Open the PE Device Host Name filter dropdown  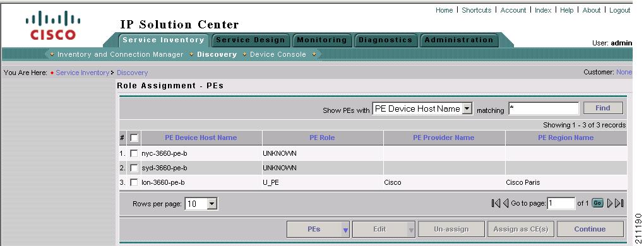tap(422, 108)
